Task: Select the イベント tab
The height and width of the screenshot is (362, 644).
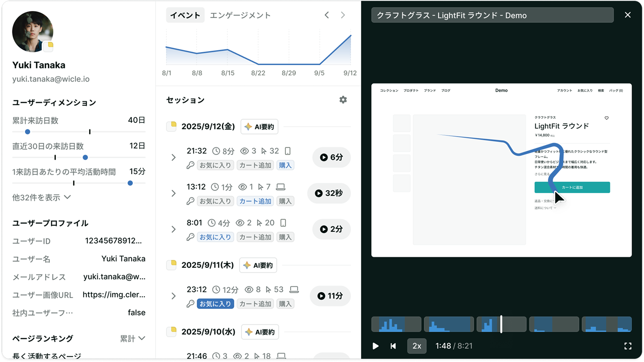Action: (185, 15)
